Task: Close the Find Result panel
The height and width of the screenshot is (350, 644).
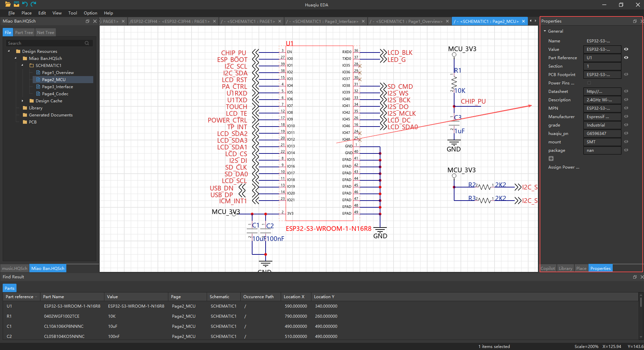Action: (642, 277)
